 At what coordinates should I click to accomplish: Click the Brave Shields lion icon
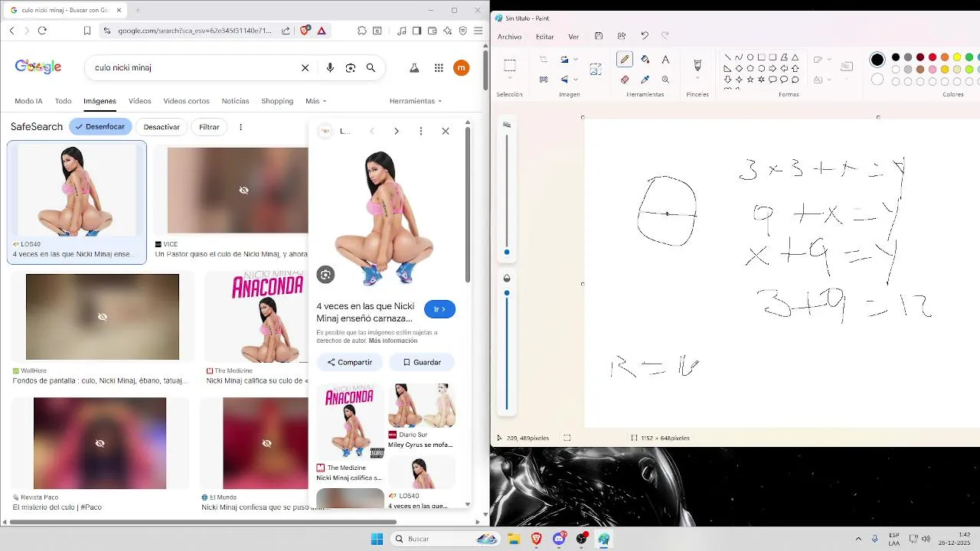[x=305, y=31]
